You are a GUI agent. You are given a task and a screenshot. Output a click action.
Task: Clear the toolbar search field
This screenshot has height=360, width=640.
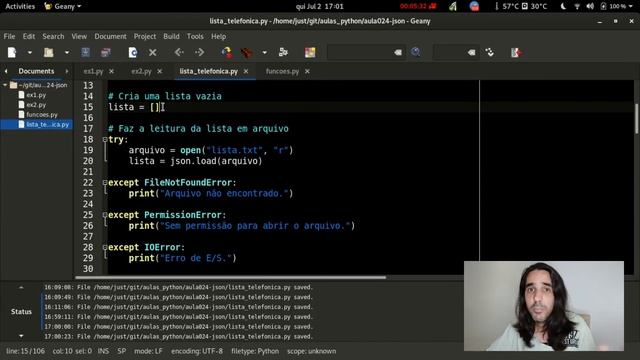click(398, 52)
